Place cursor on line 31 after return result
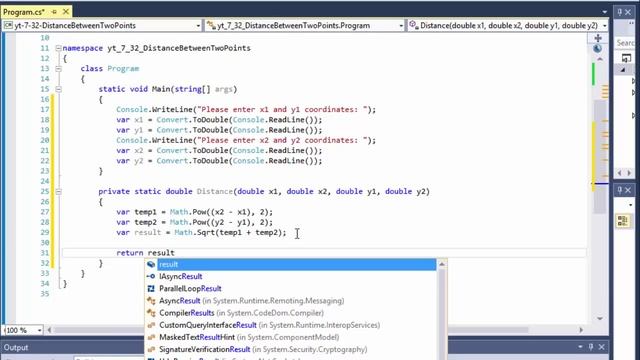 (x=175, y=253)
